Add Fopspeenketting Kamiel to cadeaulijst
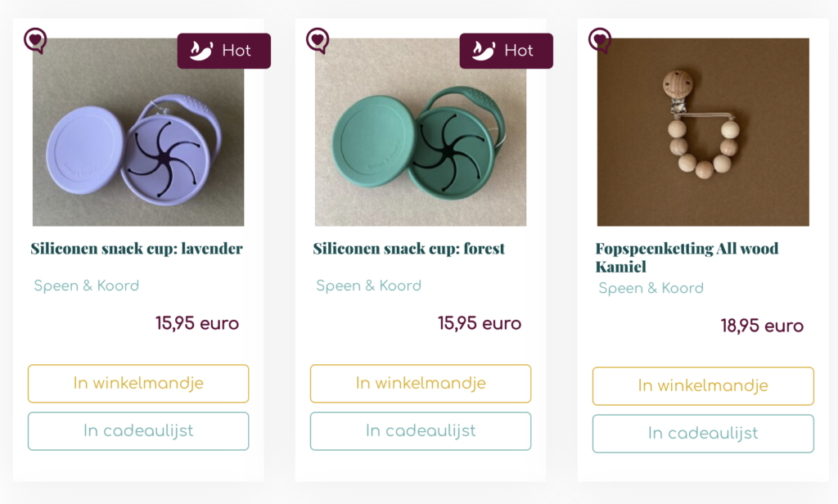The height and width of the screenshot is (504, 838). click(x=703, y=434)
